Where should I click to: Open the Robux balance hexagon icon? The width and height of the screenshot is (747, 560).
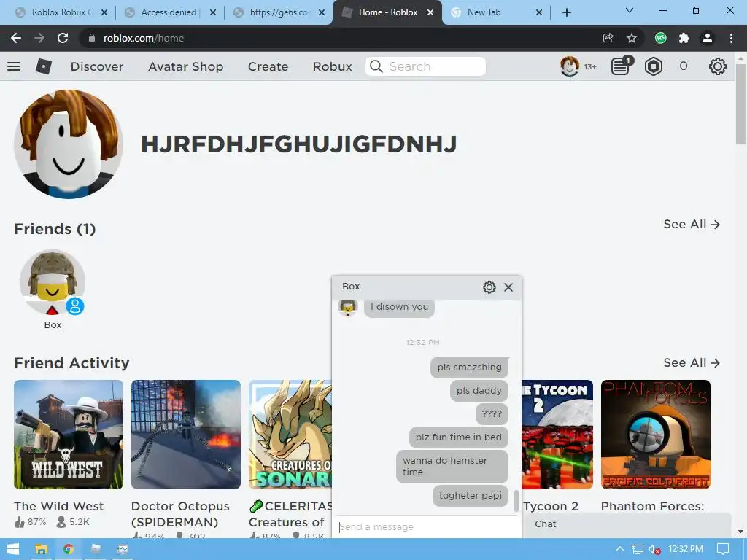653,66
